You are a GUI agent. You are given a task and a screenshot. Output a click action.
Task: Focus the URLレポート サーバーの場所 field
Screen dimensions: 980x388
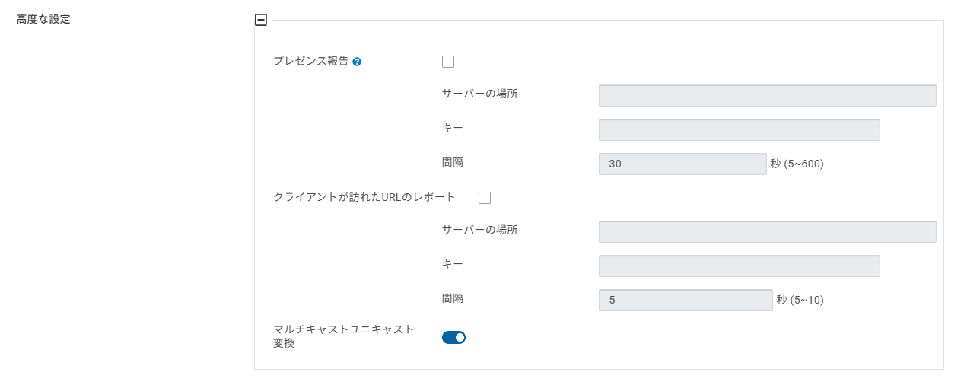pos(767,232)
